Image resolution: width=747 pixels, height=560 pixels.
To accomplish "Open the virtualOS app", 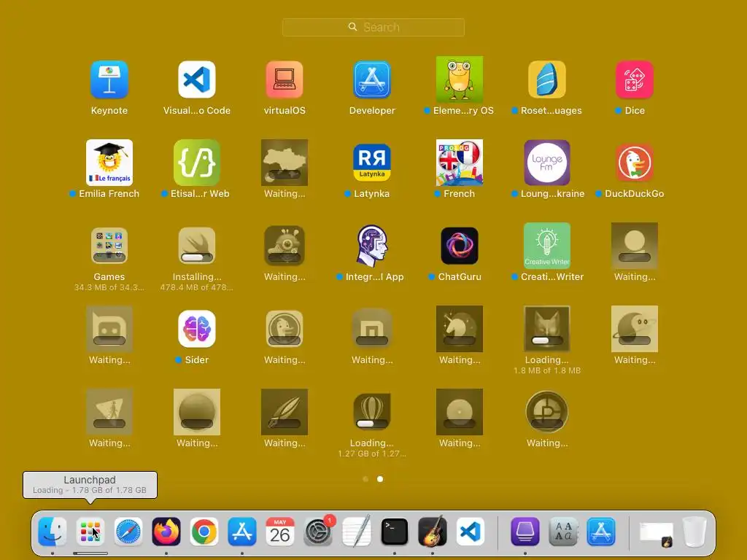I will click(285, 79).
